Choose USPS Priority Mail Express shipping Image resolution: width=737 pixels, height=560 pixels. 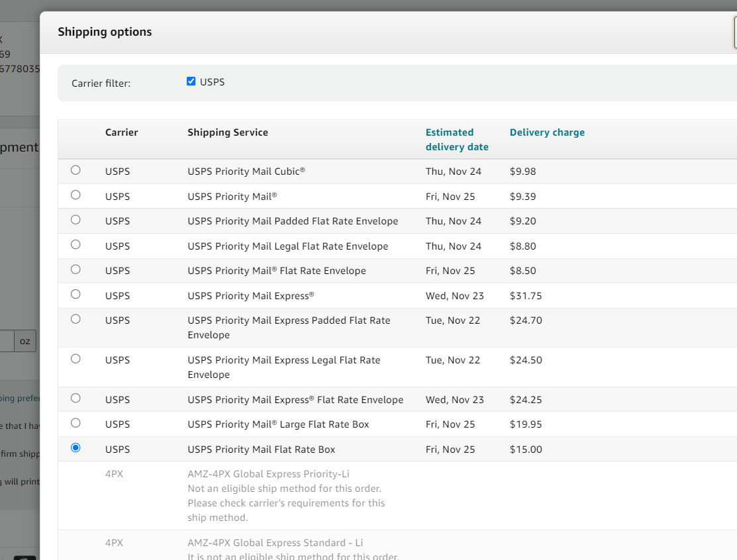point(75,294)
